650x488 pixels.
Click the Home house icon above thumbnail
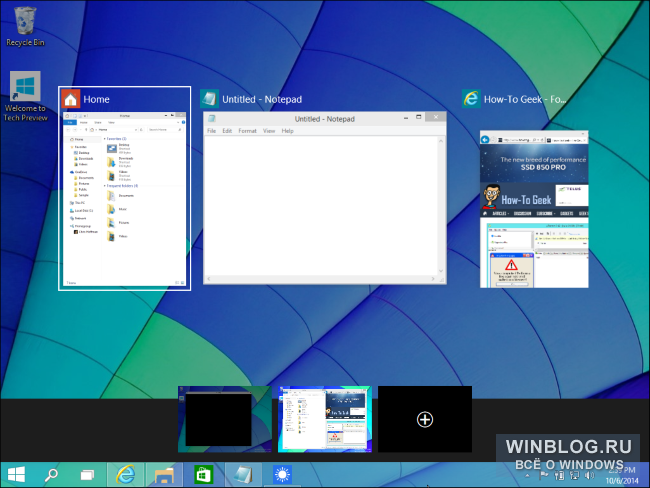[70, 99]
